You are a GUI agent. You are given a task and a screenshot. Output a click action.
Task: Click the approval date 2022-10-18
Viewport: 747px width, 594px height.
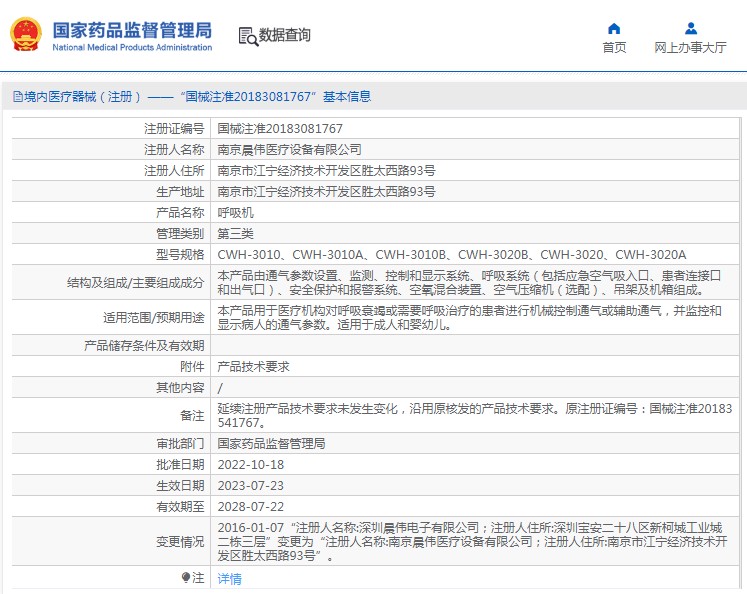(x=251, y=465)
